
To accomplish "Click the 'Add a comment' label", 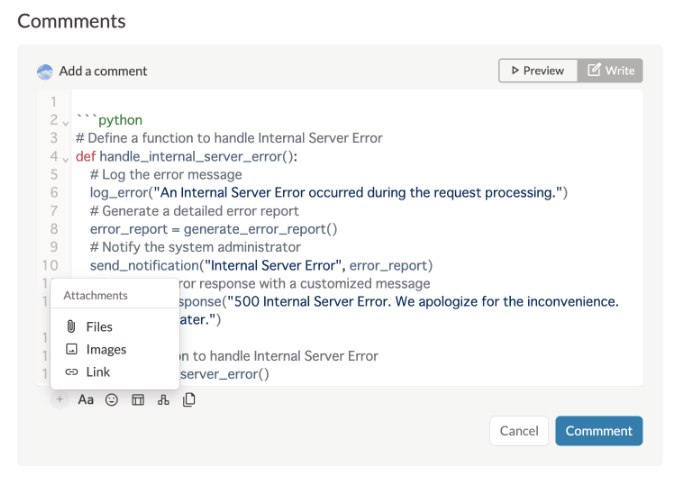I will point(103,71).
